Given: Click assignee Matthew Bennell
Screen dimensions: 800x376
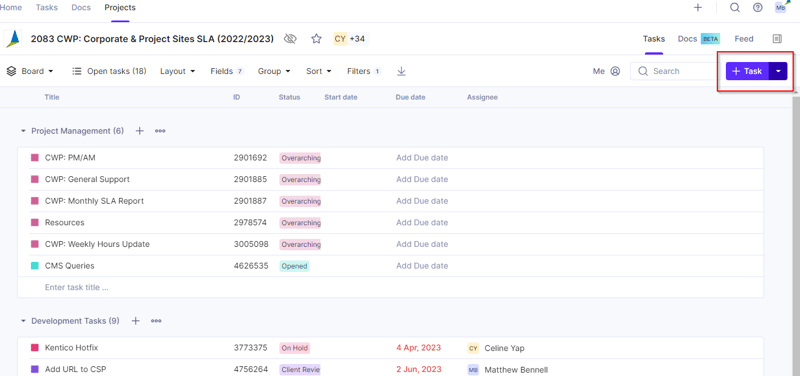Looking at the screenshot, I should point(508,369).
